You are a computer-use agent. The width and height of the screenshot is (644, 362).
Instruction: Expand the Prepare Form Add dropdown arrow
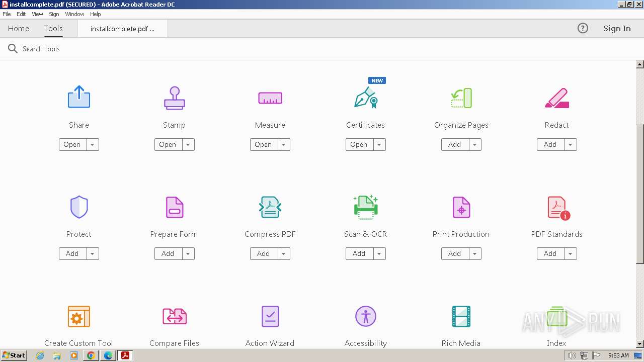188,254
